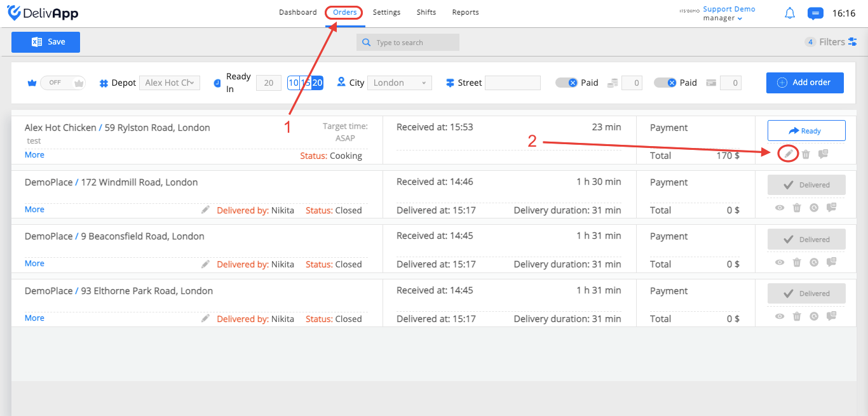The image size is (868, 416).
Task: Go to the Dashboard tab
Action: tap(298, 12)
